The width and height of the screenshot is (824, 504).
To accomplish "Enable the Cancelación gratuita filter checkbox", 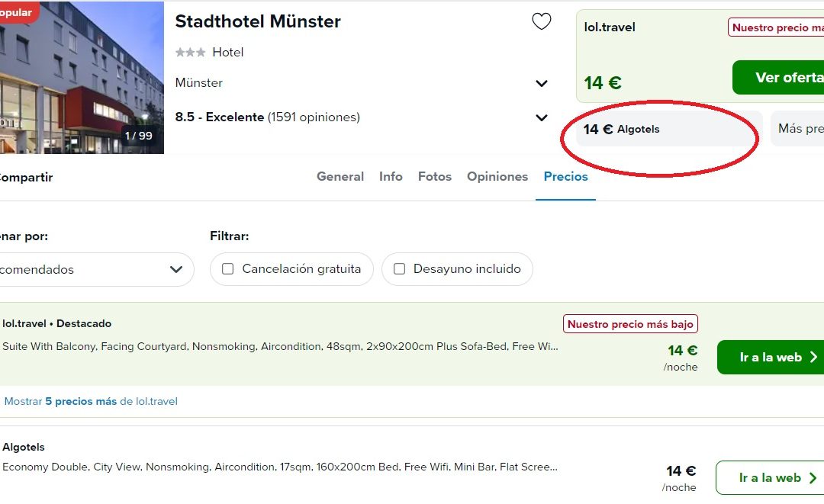I will pos(227,269).
